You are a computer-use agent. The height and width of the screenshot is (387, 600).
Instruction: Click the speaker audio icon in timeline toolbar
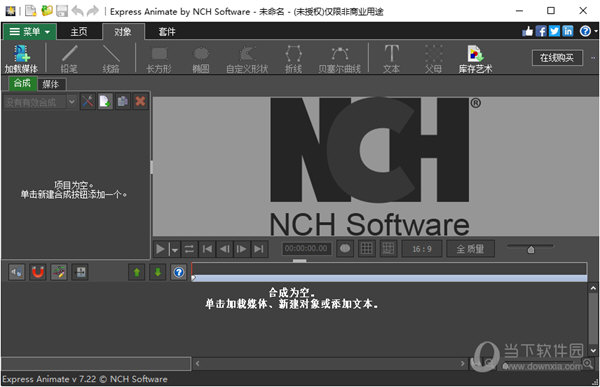(17, 272)
